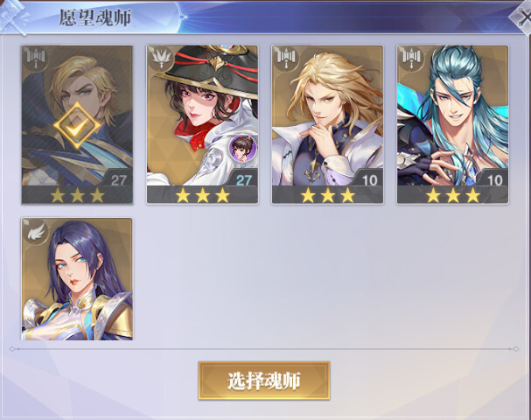This screenshot has height=420, width=531.
Task: Click the wing emblem on purple-haired woman card
Action: (x=36, y=232)
